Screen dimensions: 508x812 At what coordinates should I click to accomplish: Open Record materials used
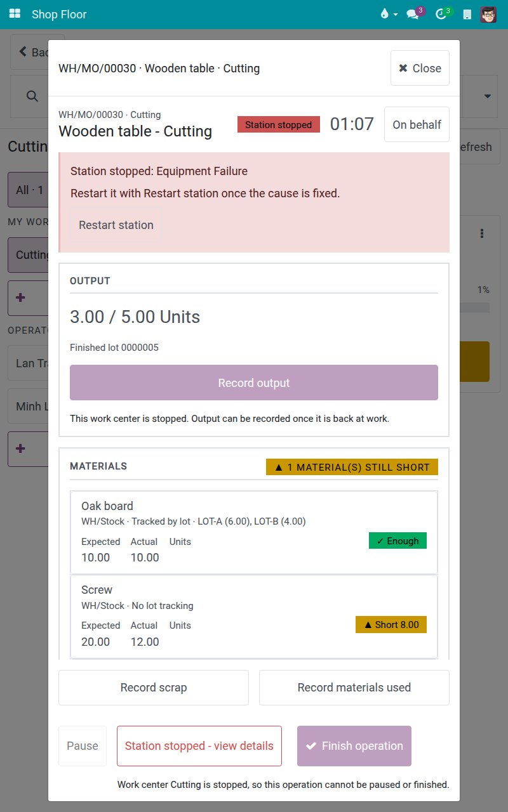point(354,688)
